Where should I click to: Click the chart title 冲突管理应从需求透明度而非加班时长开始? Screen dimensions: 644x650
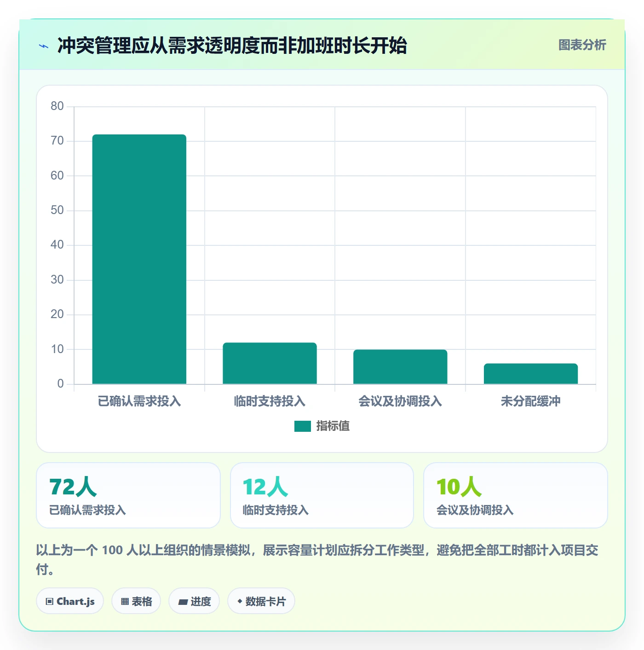coord(232,46)
